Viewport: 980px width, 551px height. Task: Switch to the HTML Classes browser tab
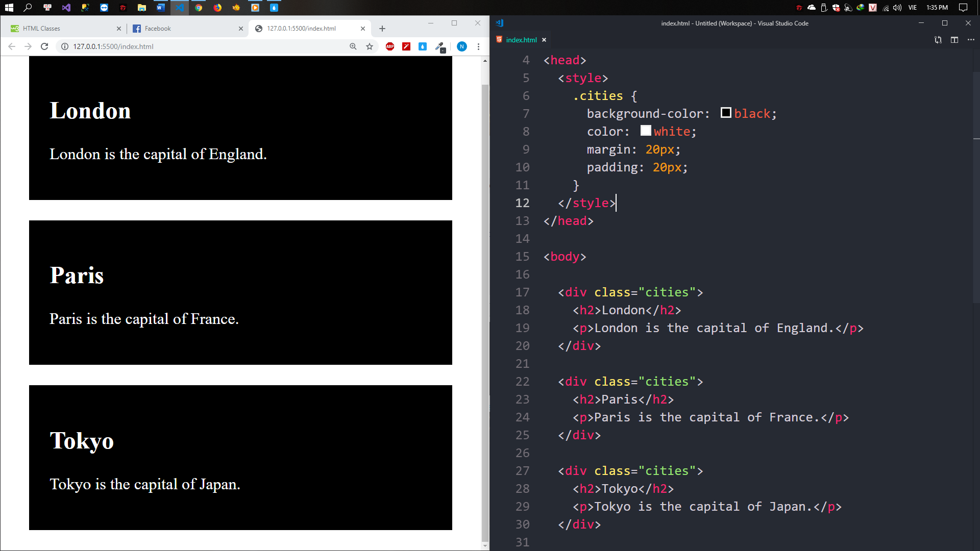click(61, 29)
